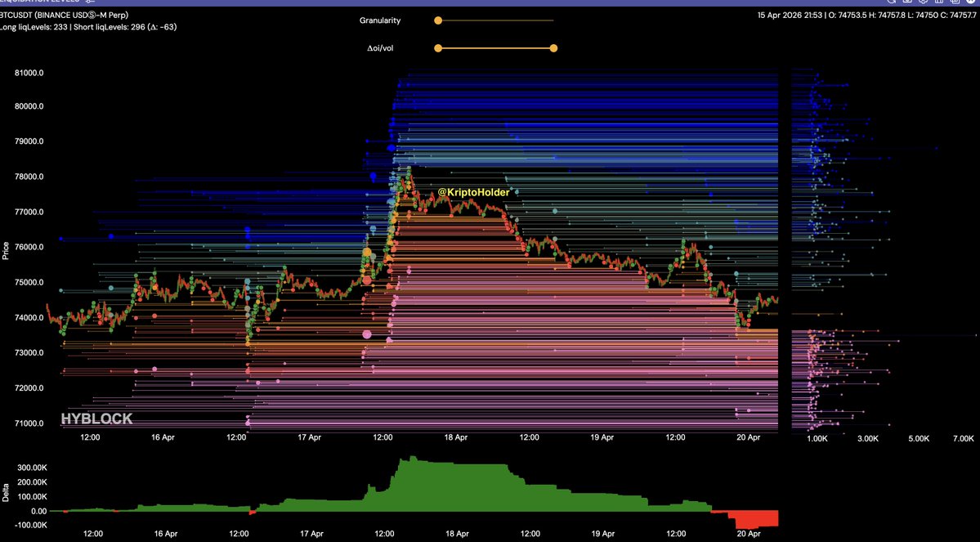Click the 100.00K Delta axis label
This screenshot has height=542, width=980.
coord(33,496)
